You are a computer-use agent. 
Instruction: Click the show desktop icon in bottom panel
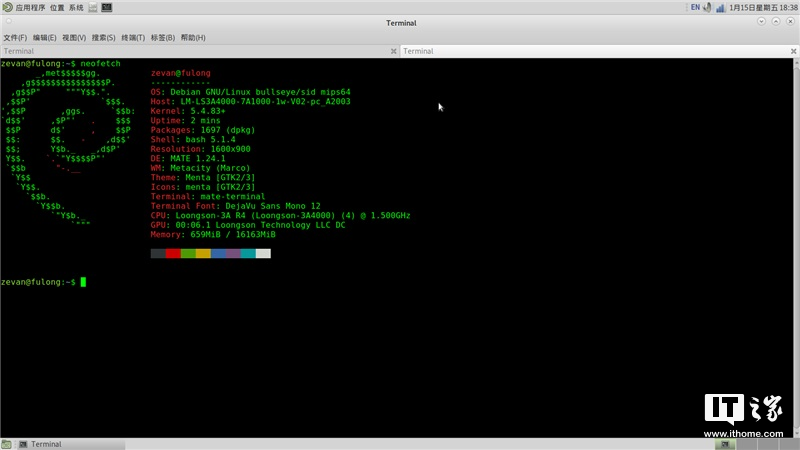[x=6, y=444]
